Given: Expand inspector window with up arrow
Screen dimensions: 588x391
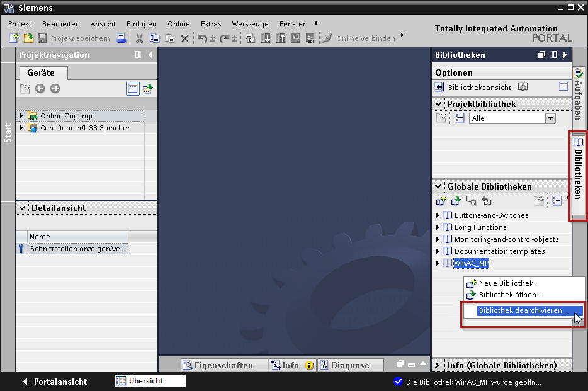Looking at the screenshot, I should point(423,364).
